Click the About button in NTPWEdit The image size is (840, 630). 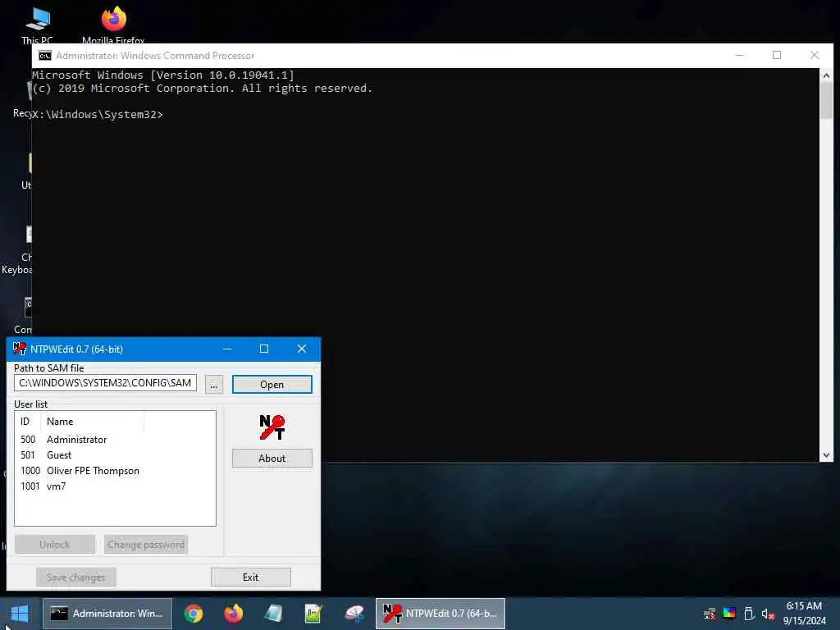point(272,458)
